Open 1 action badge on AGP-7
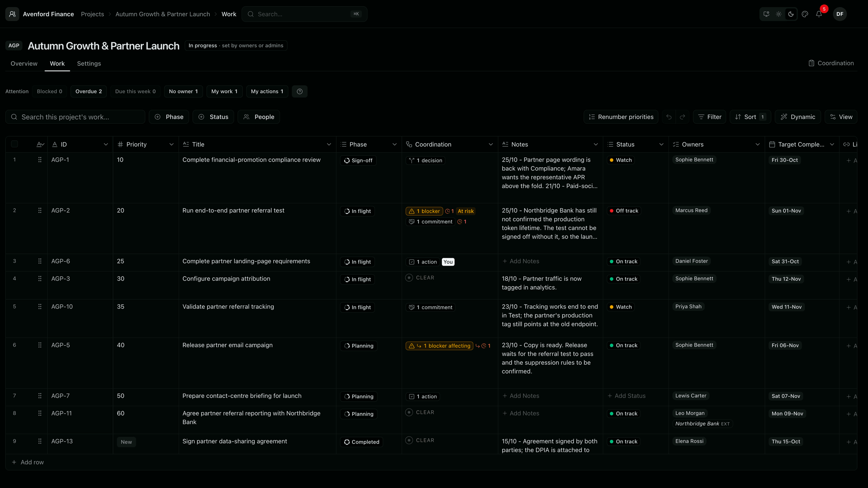The image size is (868, 488). 422,397
